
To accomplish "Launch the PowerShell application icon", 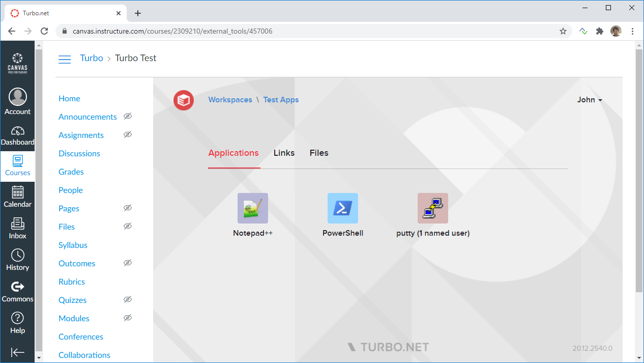I will (x=343, y=208).
